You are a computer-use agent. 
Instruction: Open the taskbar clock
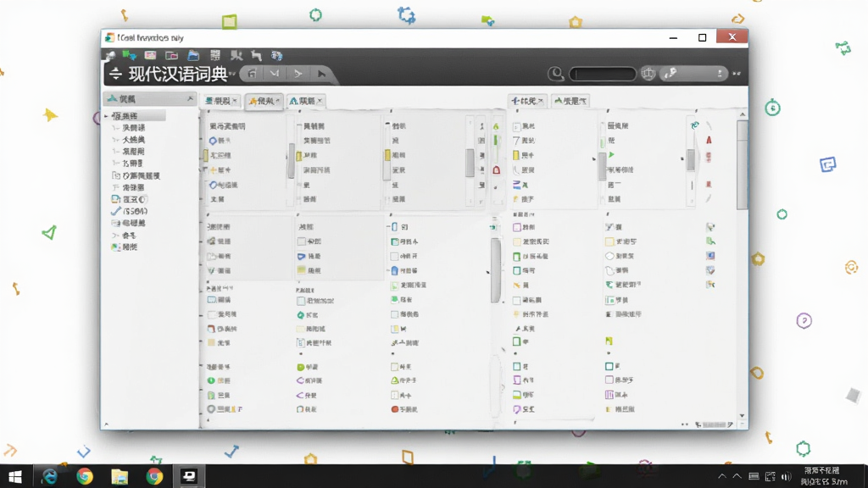[x=824, y=476]
